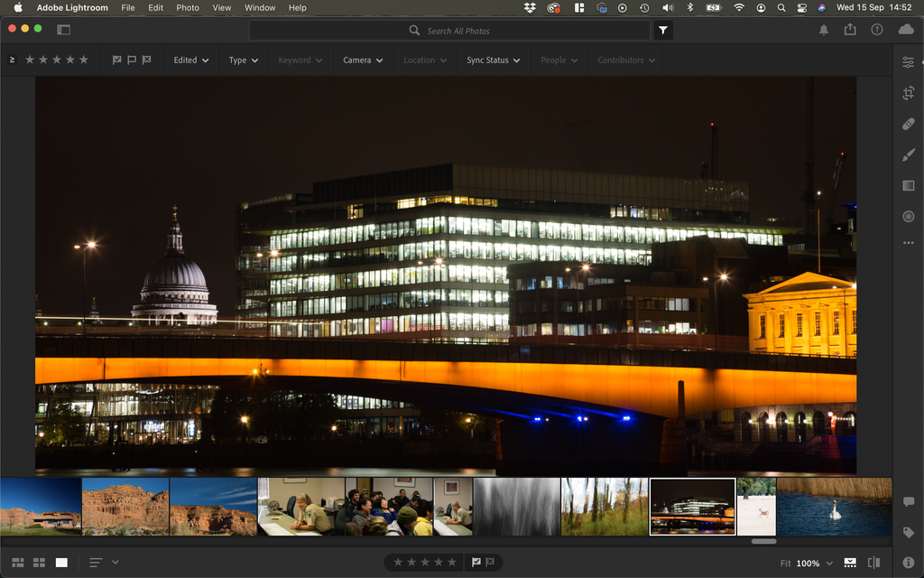The width and height of the screenshot is (924, 578).
Task: Open the Sync Status filter dropdown
Action: [494, 61]
